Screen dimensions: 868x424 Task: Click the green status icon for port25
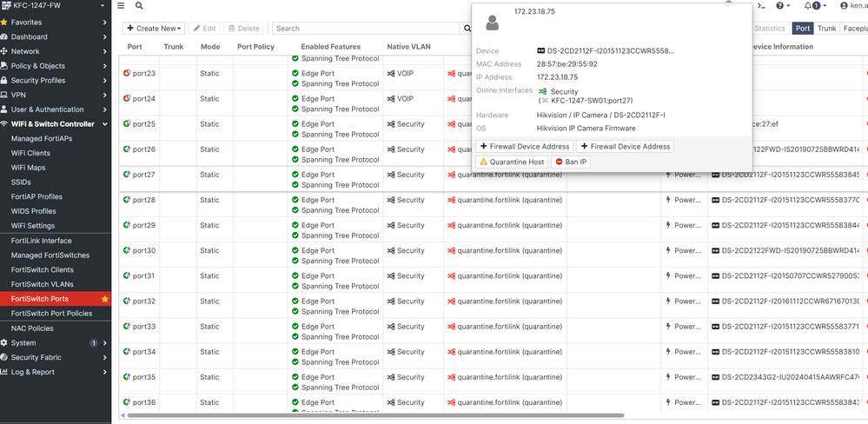[x=127, y=124]
